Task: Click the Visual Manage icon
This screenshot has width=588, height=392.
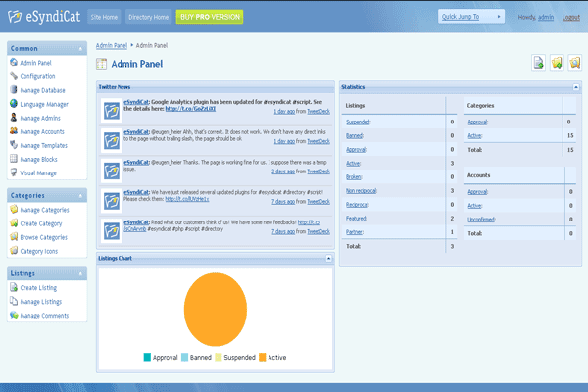Action: [13, 172]
